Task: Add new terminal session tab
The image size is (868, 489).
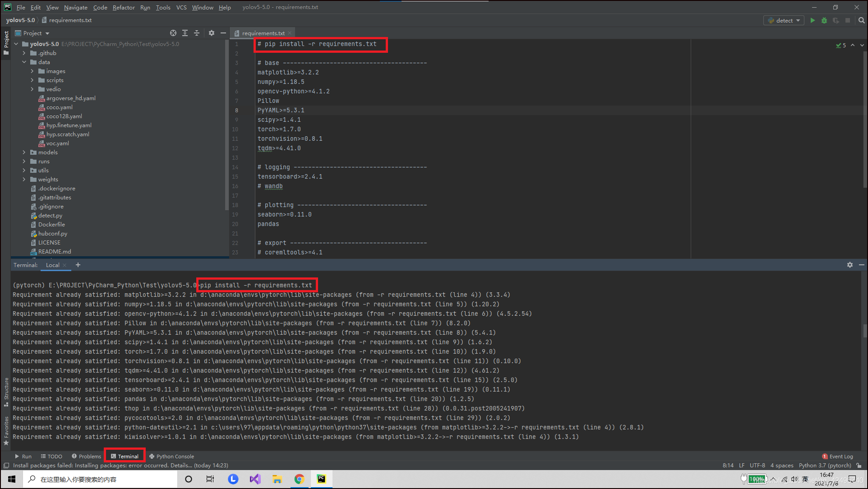Action: (x=78, y=265)
